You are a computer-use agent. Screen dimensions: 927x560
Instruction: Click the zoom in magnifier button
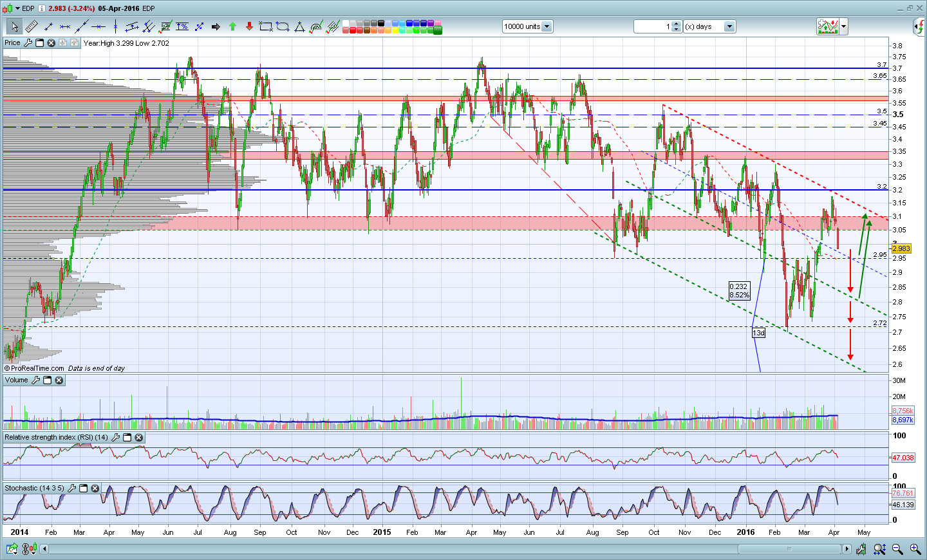click(x=915, y=549)
